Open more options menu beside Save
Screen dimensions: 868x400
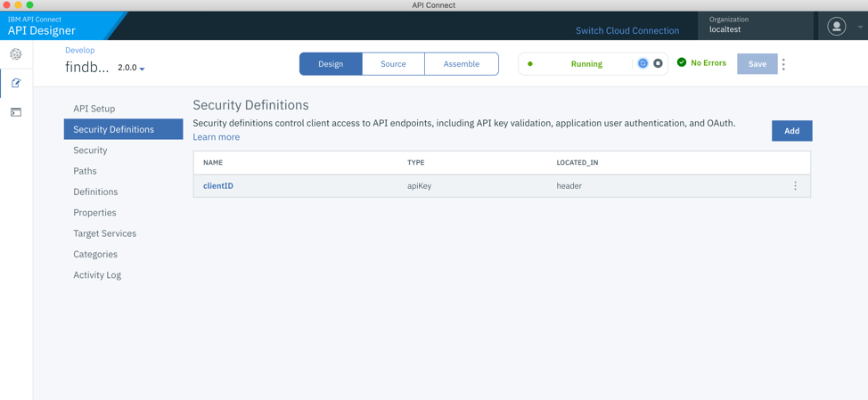(783, 64)
